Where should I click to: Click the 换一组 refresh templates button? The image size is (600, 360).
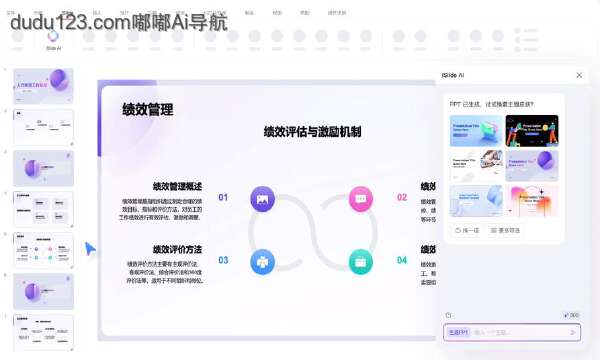pyautogui.click(x=467, y=230)
